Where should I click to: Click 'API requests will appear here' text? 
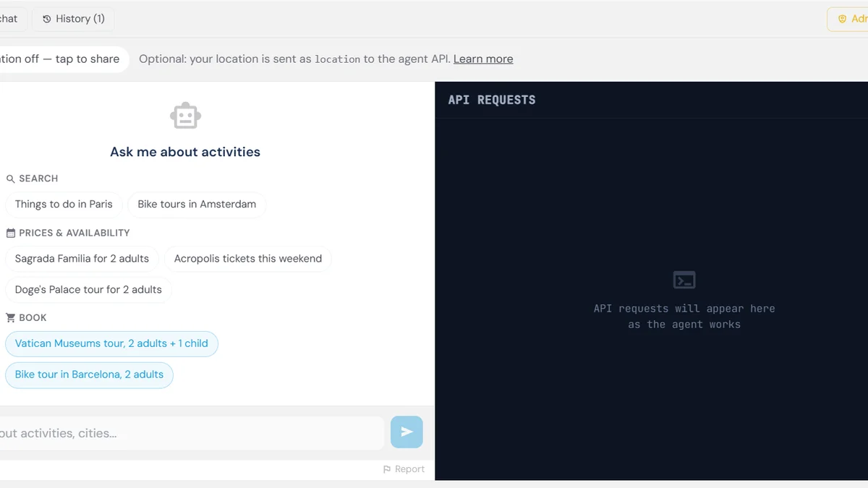coord(684,309)
